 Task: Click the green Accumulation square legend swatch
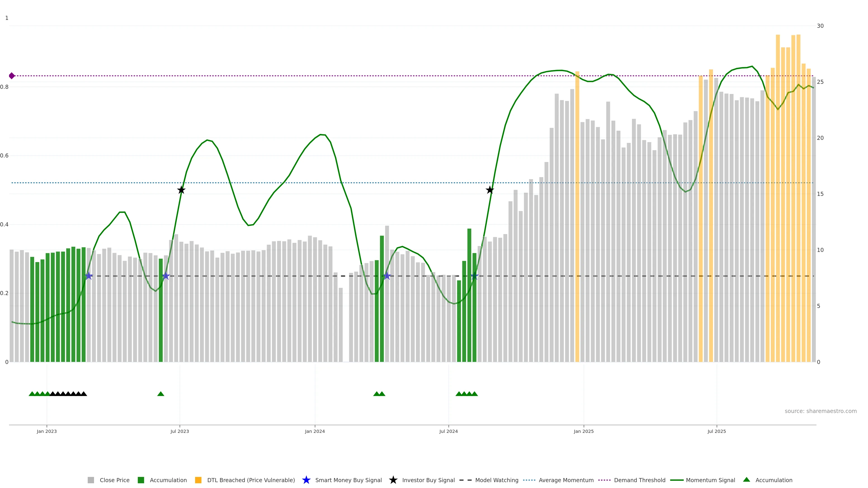pos(141,480)
